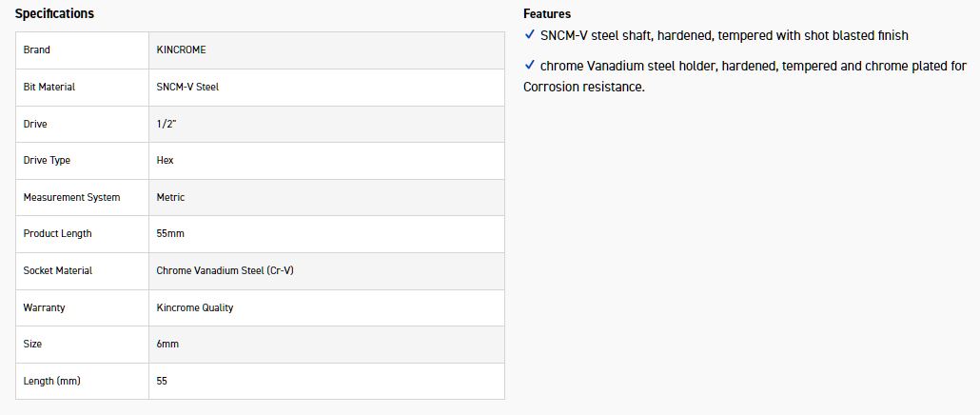Click the 55mm product length value
Screen dimensions: 980x415
[x=171, y=233]
